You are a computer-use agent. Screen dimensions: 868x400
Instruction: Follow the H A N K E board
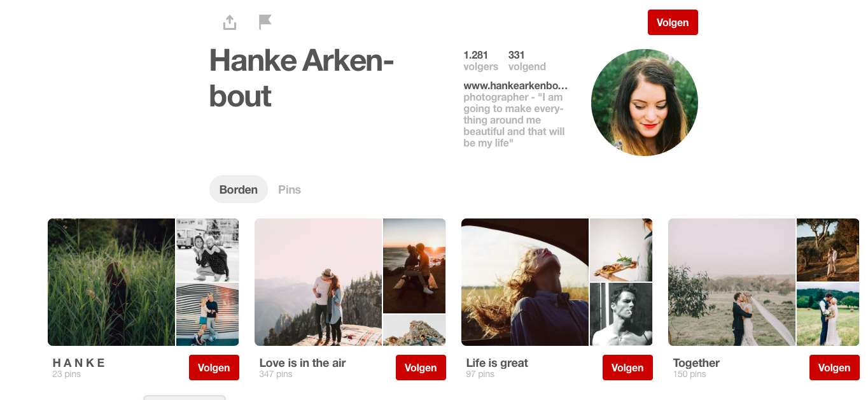[x=214, y=368]
